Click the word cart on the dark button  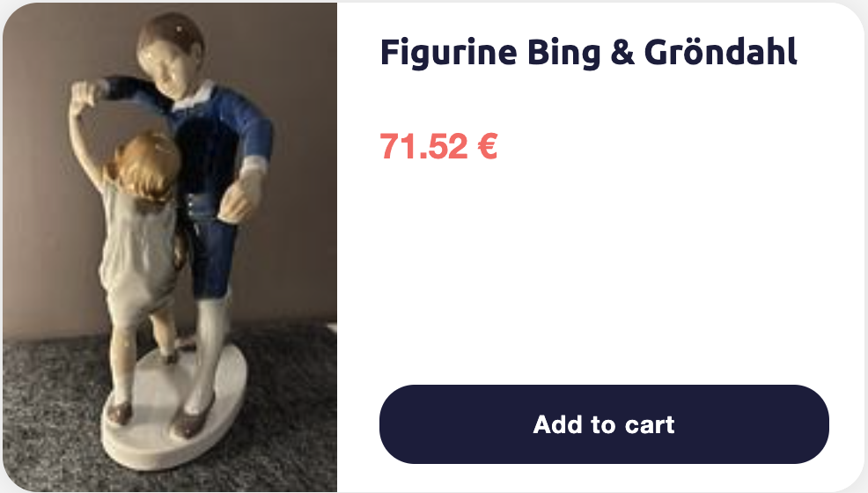650,425
